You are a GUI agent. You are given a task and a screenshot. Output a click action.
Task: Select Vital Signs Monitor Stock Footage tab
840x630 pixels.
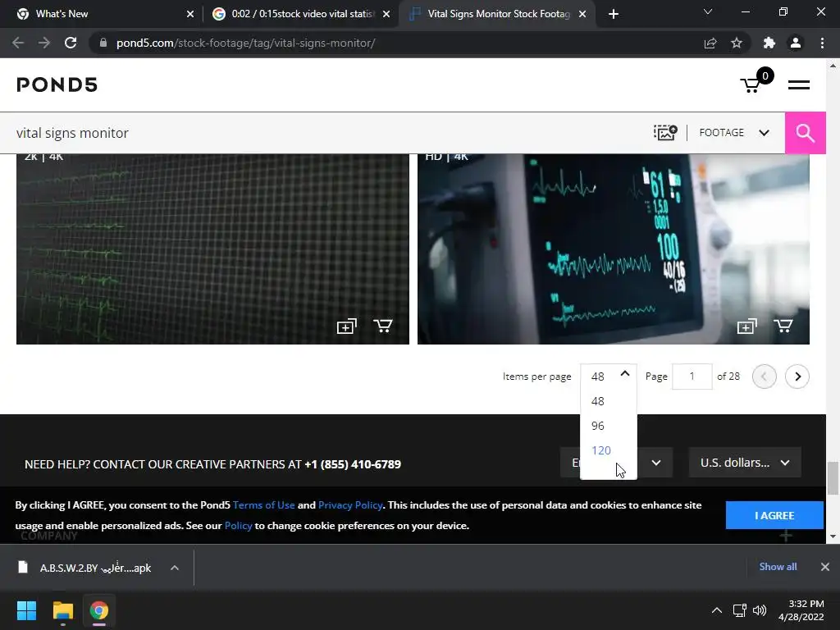498,14
